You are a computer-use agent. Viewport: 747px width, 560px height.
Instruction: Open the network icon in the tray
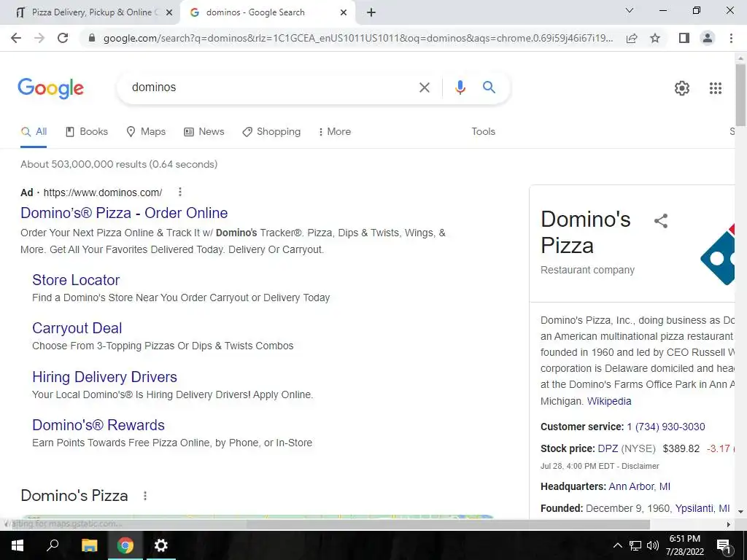(x=635, y=545)
